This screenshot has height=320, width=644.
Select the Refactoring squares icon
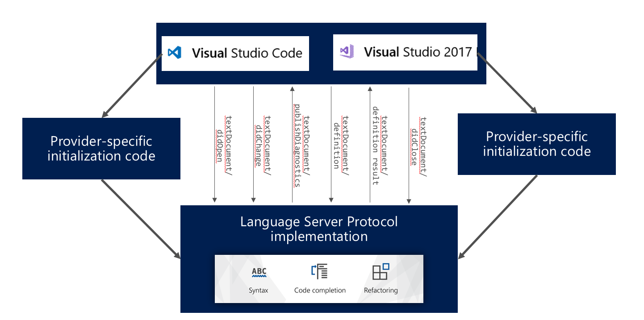(x=381, y=272)
